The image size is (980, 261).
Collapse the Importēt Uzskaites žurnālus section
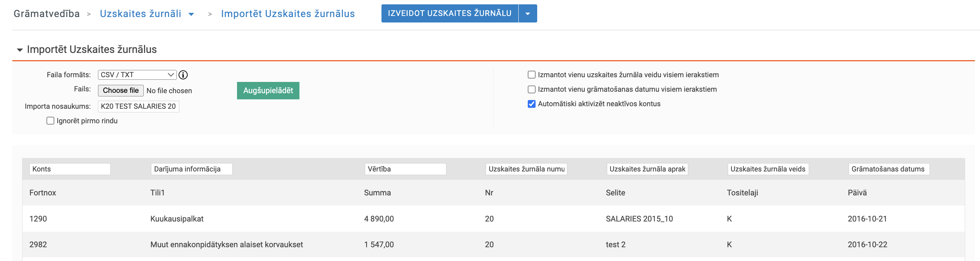click(x=20, y=50)
